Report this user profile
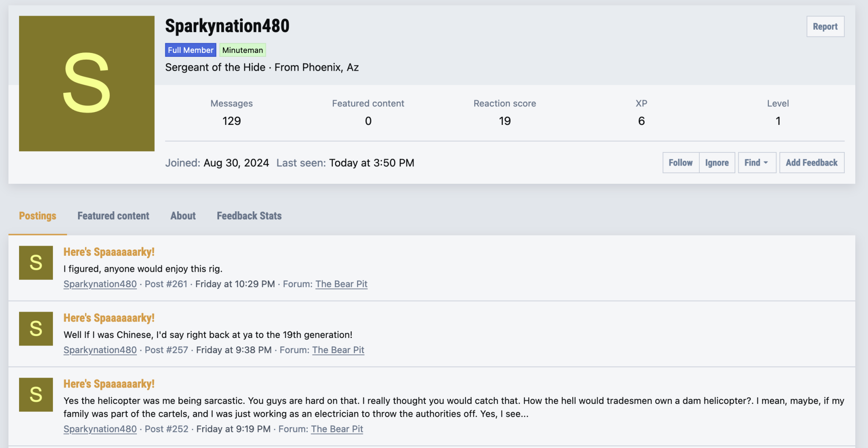 (x=825, y=27)
